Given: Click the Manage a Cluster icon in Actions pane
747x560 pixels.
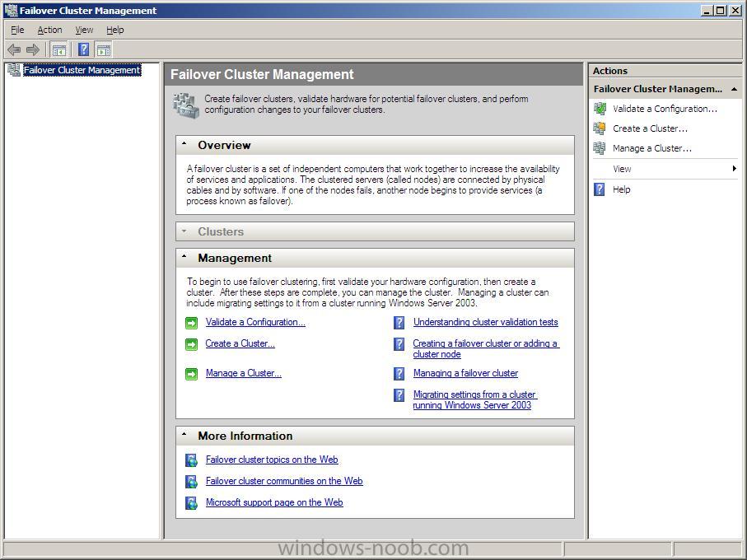Looking at the screenshot, I should (x=600, y=148).
